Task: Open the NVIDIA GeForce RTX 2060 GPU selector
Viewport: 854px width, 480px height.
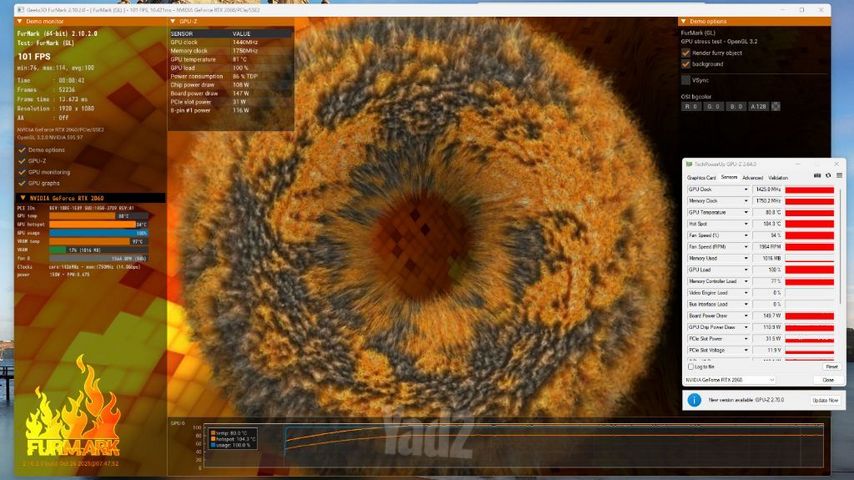Action: point(730,380)
